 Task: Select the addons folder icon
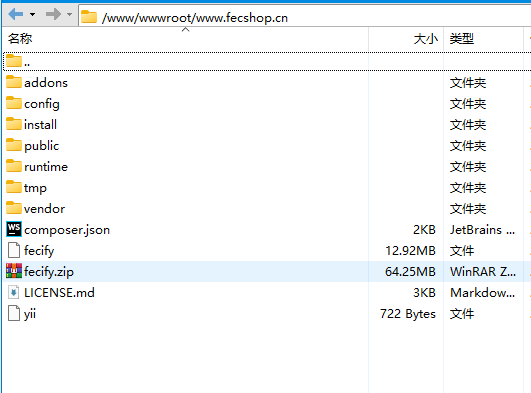14,82
